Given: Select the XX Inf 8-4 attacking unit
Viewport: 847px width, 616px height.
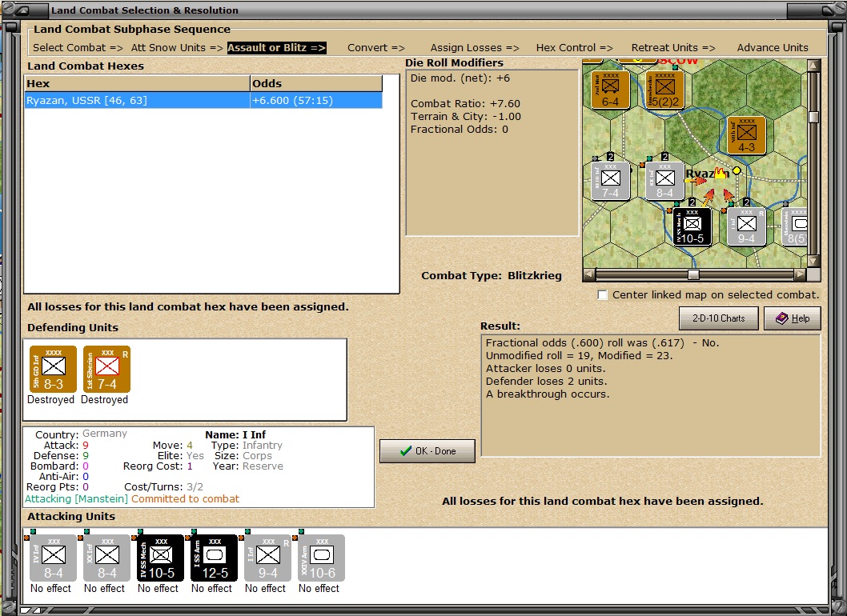Looking at the screenshot, I should point(106,558).
